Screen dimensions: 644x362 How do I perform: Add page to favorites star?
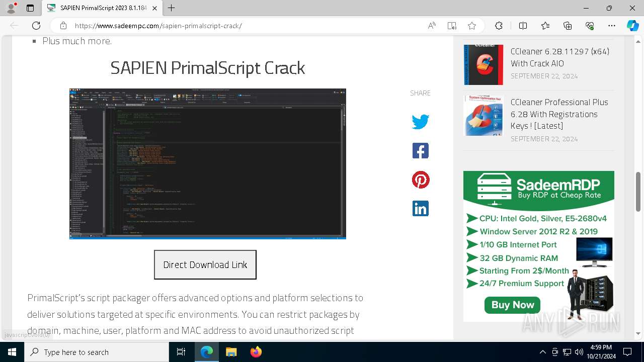[471, 26]
